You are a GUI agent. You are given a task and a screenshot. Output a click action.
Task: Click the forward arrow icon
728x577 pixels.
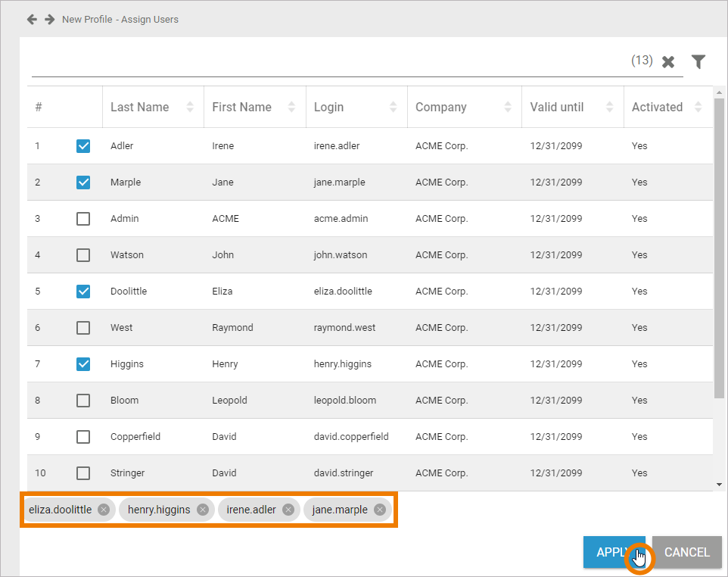tap(49, 19)
